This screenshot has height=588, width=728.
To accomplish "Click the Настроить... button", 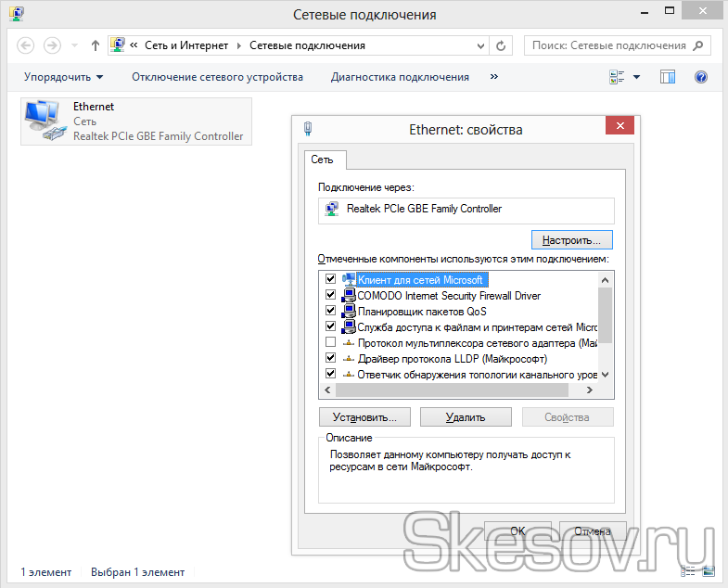I will click(571, 240).
